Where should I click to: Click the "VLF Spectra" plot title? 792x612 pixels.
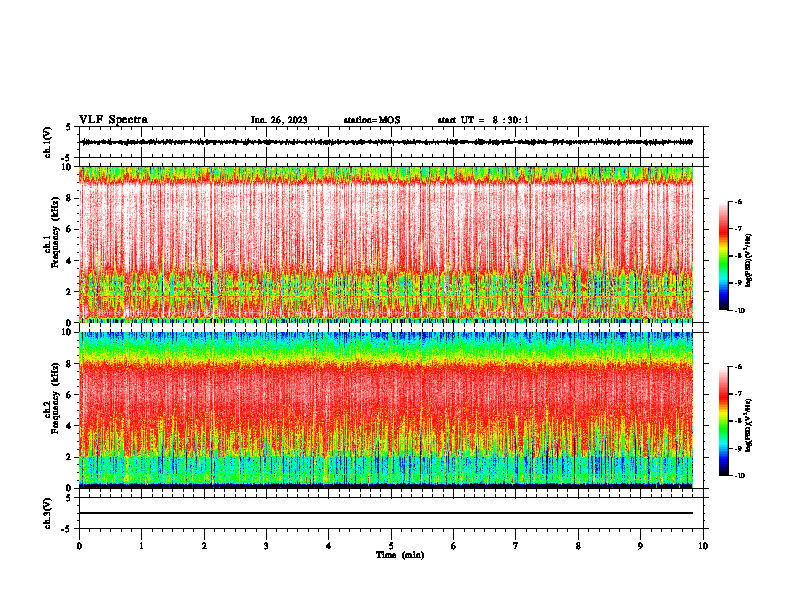[113, 120]
